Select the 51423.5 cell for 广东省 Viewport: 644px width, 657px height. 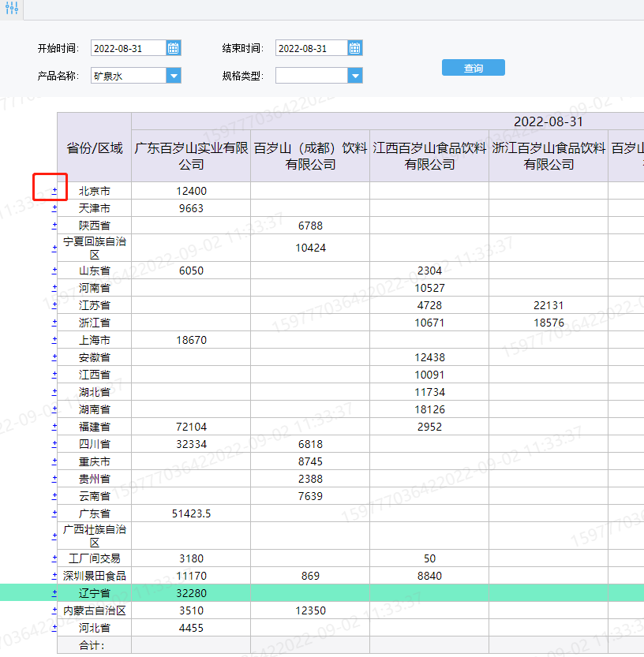tap(191, 513)
